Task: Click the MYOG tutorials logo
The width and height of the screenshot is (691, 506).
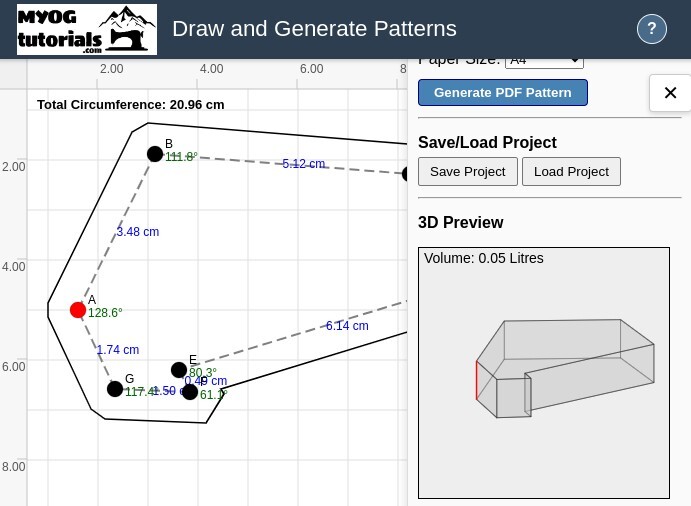Action: (87, 29)
